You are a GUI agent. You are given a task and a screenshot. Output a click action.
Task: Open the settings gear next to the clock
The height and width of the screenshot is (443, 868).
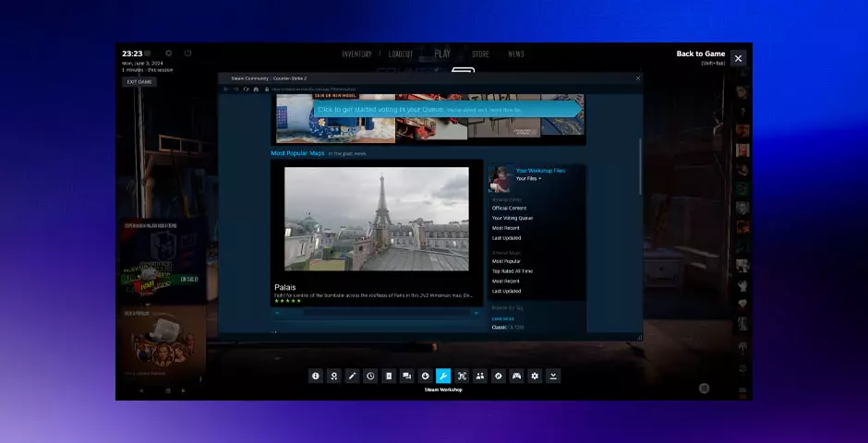[169, 54]
